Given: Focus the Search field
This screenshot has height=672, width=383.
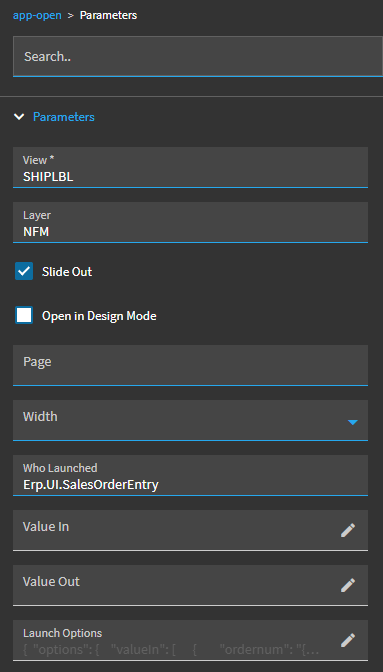Looking at the screenshot, I should [198, 57].
